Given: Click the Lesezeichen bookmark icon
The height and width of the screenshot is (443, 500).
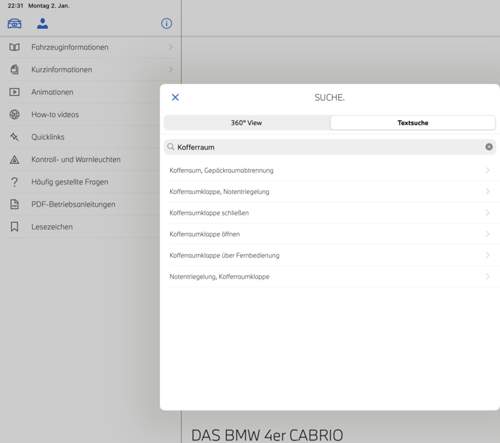Looking at the screenshot, I should [14, 227].
